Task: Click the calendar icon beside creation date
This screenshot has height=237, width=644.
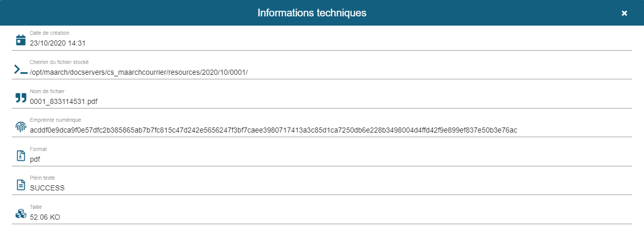Action: [21, 40]
